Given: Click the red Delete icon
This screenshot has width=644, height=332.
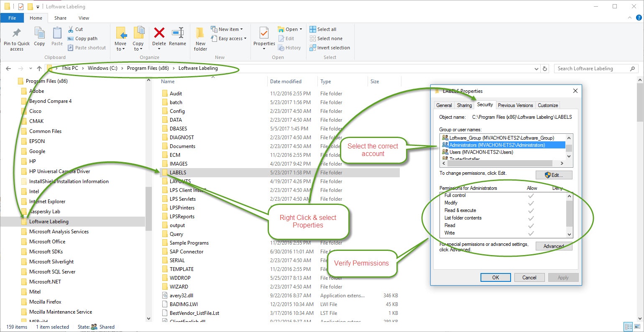Looking at the screenshot, I should tap(159, 33).
